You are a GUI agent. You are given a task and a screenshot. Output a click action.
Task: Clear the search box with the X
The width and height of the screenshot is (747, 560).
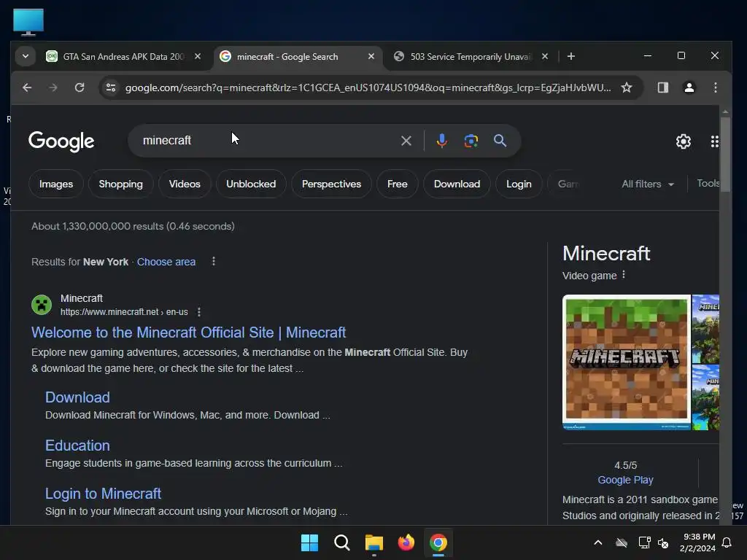tap(406, 141)
